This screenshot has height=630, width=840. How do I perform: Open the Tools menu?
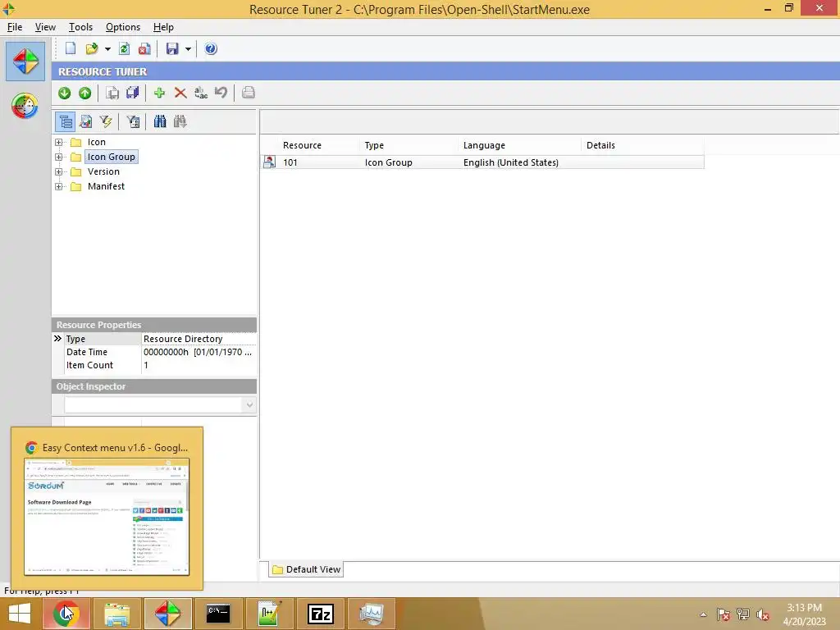tap(81, 27)
